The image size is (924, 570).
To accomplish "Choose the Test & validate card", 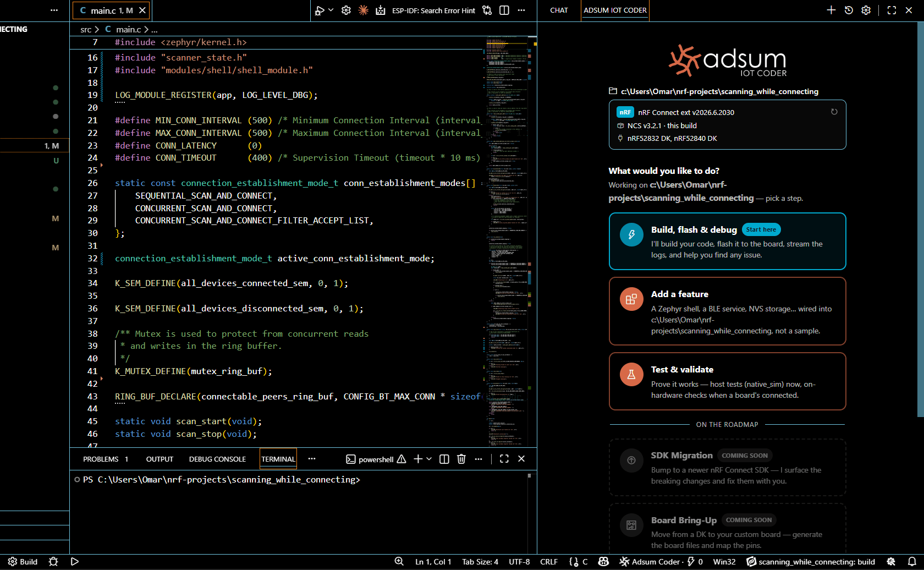I will (727, 381).
